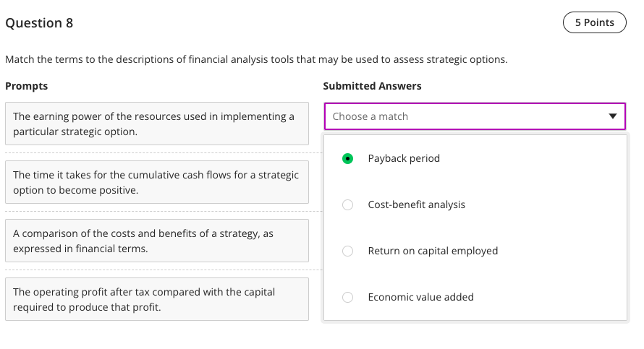Click the Payback period option label

(404, 158)
